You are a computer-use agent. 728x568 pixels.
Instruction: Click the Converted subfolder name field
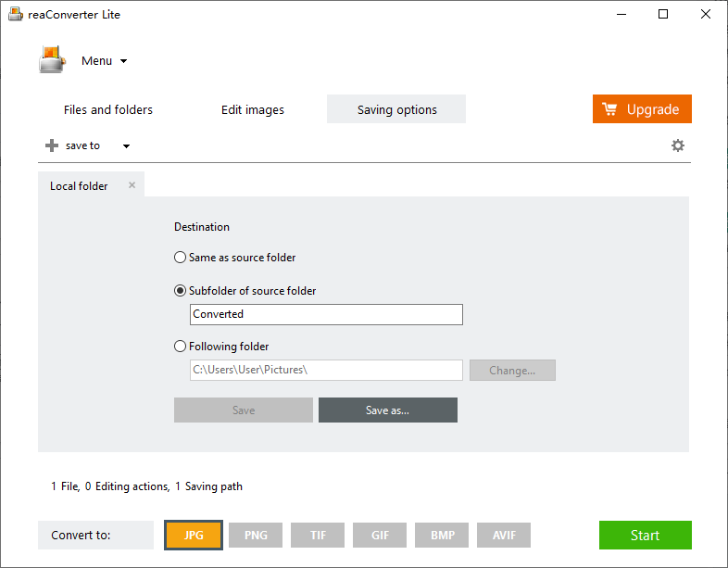[x=326, y=314]
